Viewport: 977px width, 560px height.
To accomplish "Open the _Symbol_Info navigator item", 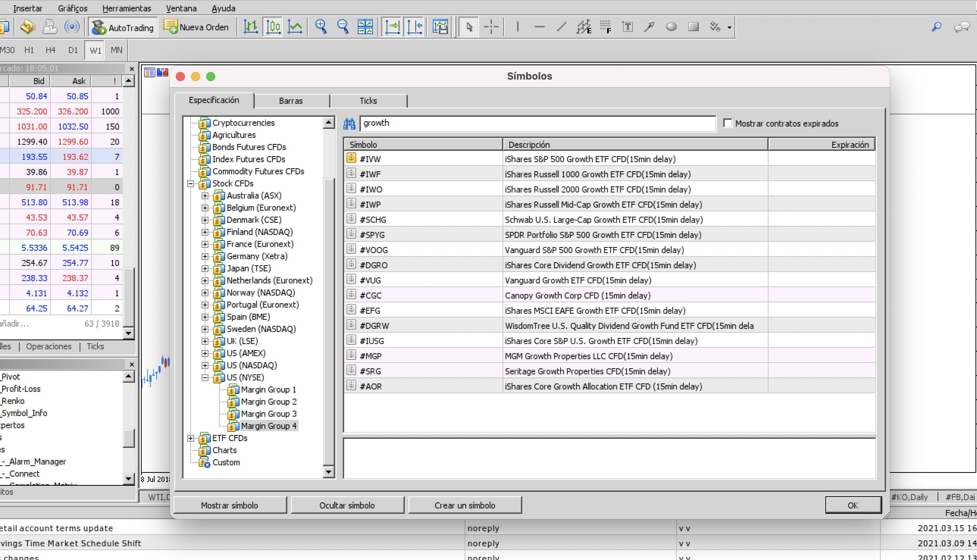I will click(24, 413).
